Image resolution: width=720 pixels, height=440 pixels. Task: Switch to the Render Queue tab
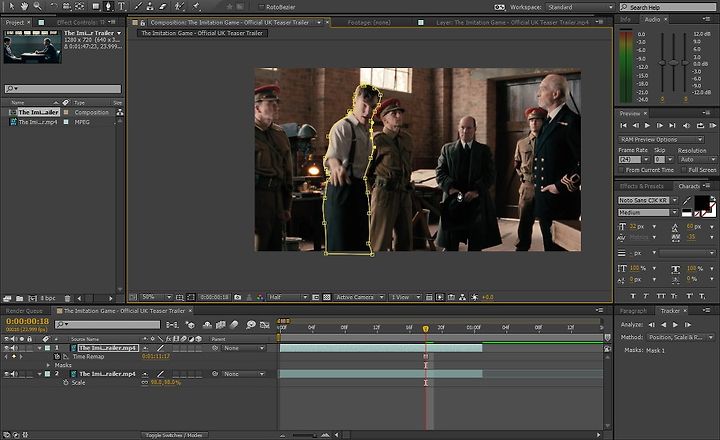pos(24,311)
